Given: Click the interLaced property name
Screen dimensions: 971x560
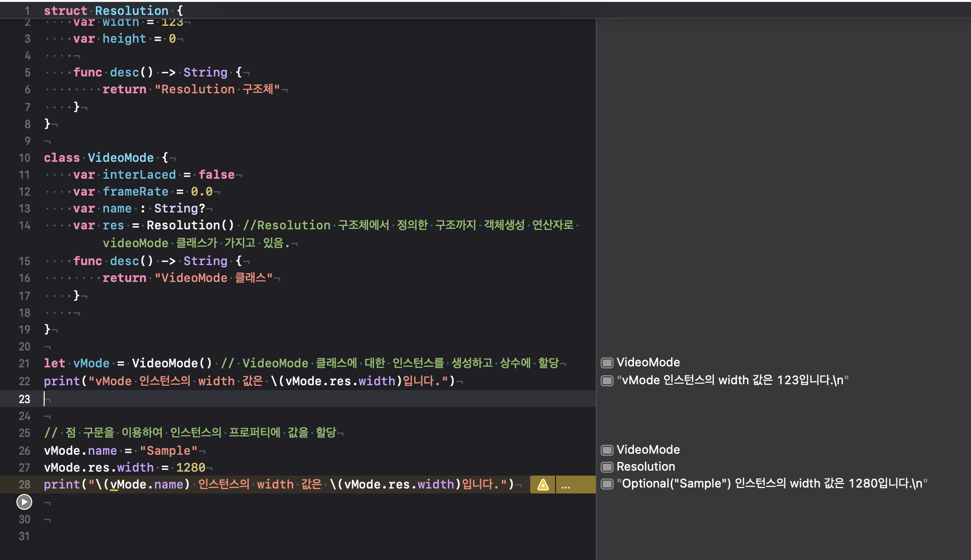Looking at the screenshot, I should coord(139,175).
